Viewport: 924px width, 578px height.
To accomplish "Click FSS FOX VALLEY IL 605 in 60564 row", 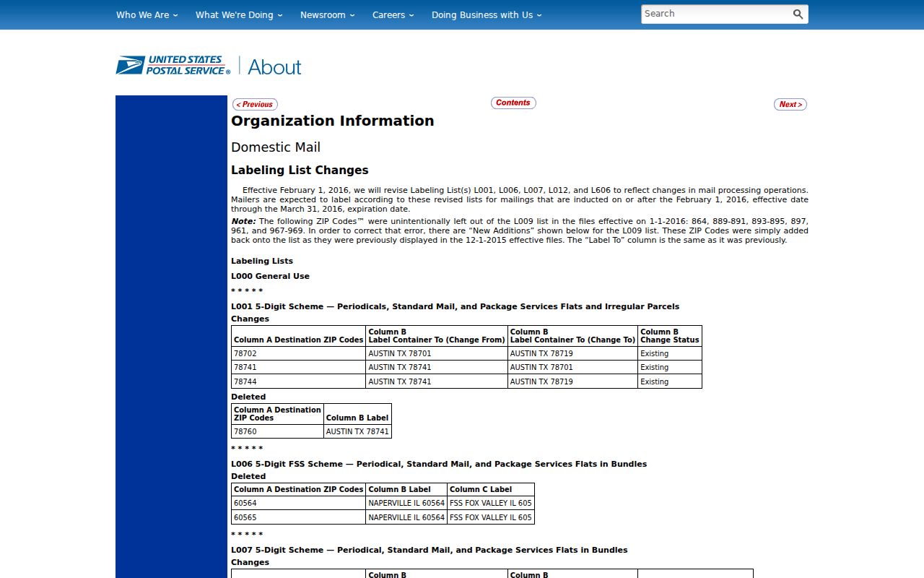I will pyautogui.click(x=491, y=503).
